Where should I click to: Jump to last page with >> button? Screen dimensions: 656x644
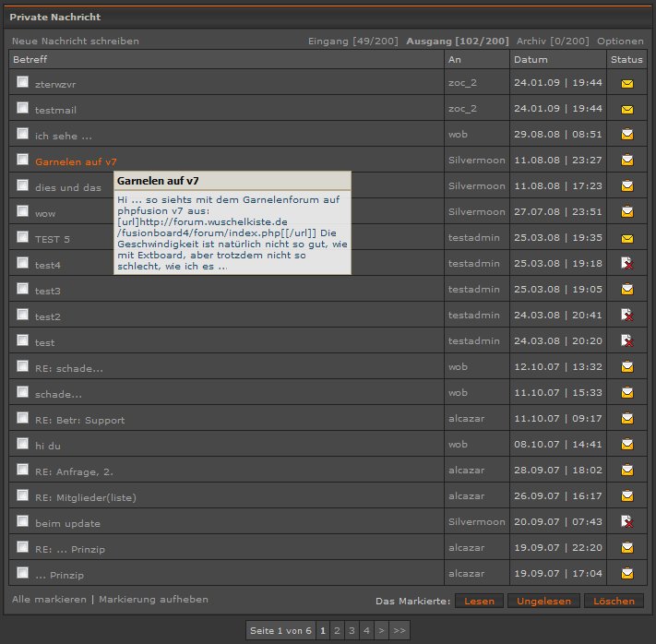point(399,631)
